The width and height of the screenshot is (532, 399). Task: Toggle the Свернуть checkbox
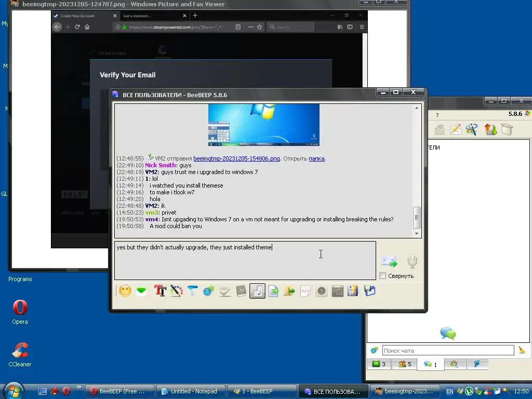pos(383,275)
